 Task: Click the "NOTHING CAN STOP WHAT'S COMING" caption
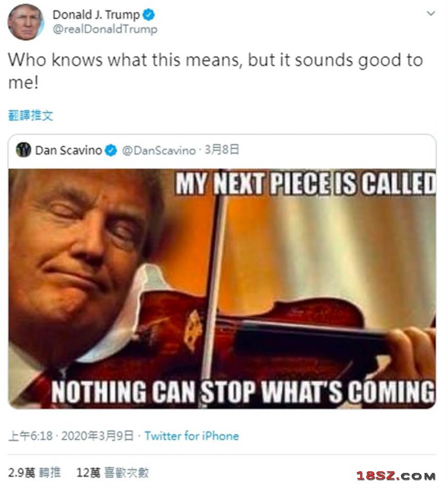(x=243, y=391)
